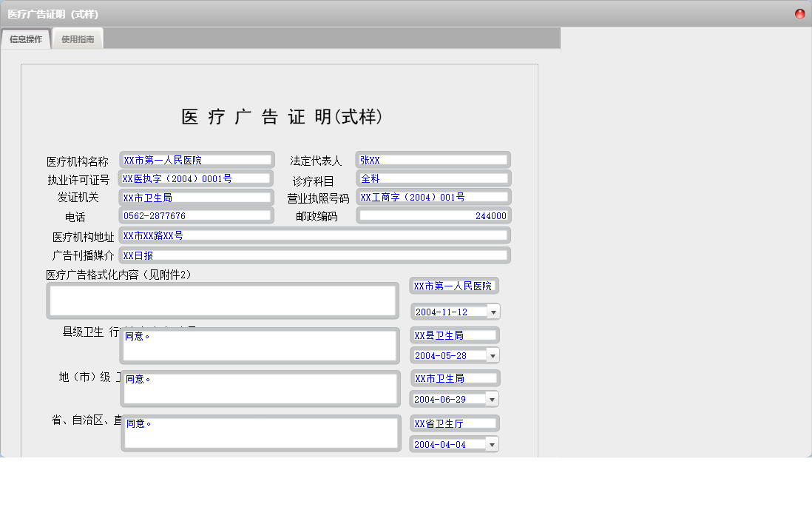Select the 法定代表人 field containing 张XX
The height and width of the screenshot is (527, 812).
(433, 160)
